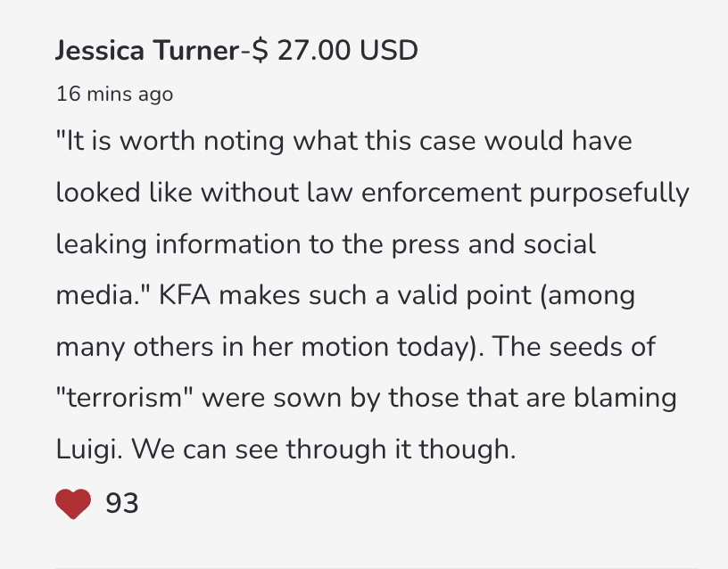This screenshot has width=728, height=569.
Task: Like the comment with the red heart
Action: (73, 504)
